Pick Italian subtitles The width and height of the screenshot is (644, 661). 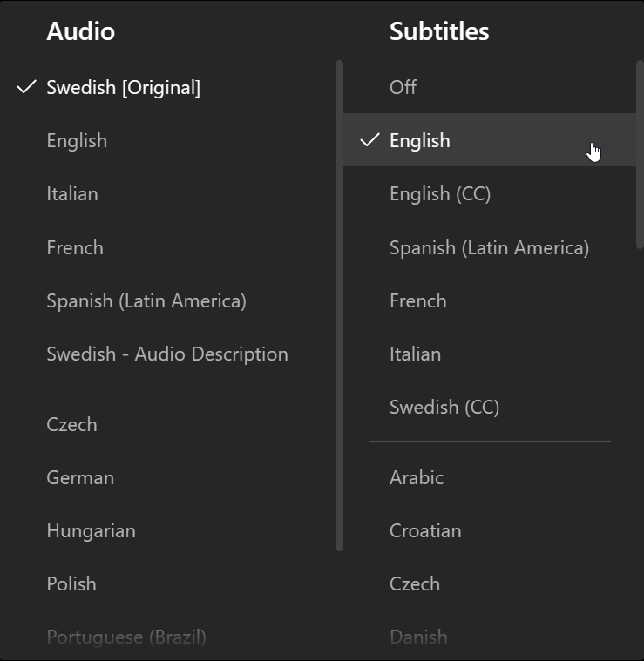[x=415, y=354]
